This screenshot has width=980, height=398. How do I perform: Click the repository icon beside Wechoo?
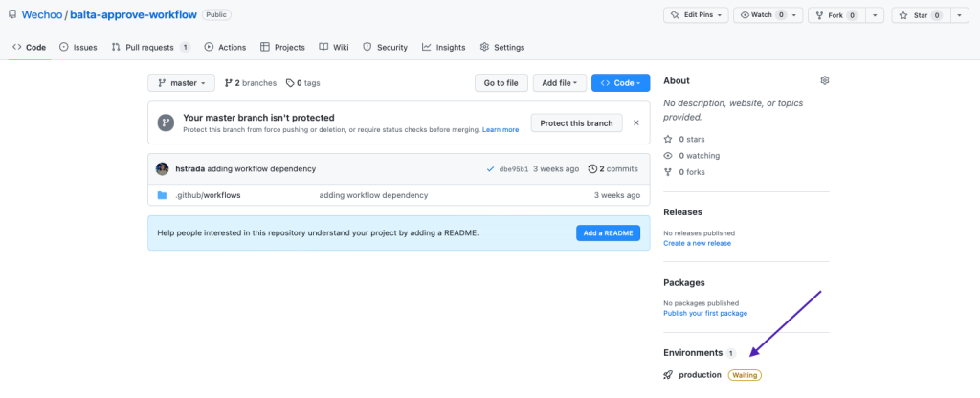[x=12, y=14]
